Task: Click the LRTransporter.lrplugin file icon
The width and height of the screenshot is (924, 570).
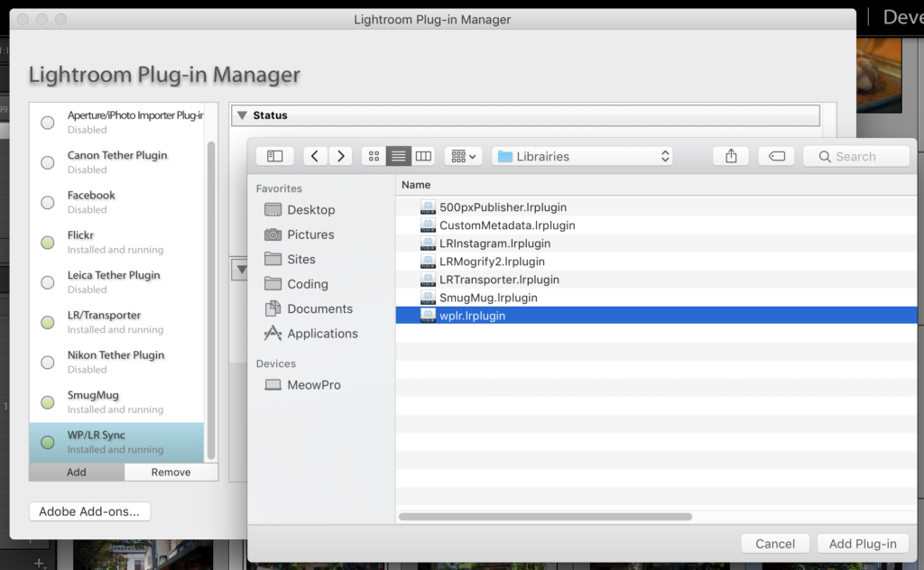Action: coord(428,280)
